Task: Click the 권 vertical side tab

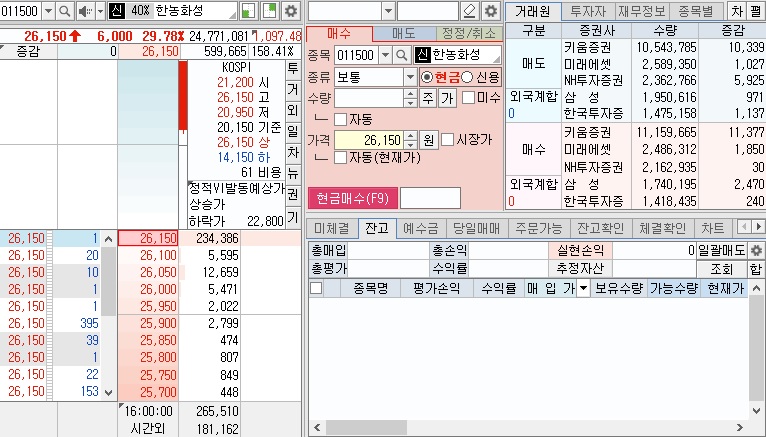Action: [293, 195]
